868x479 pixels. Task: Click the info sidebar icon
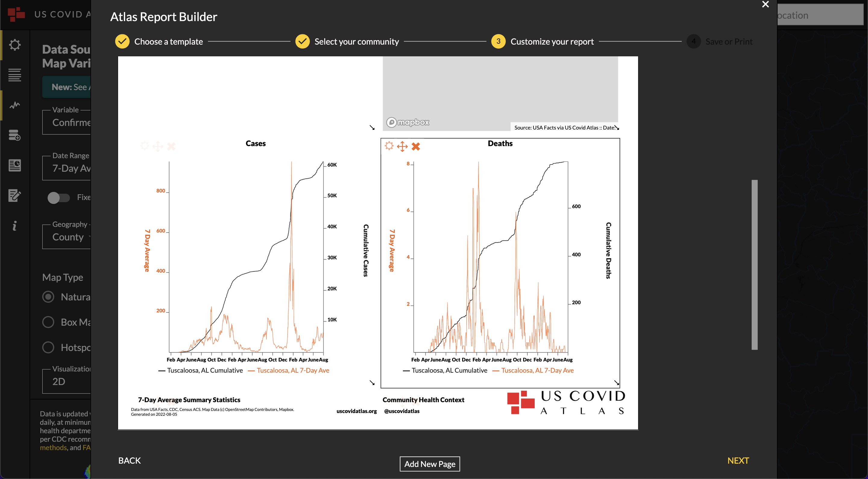(14, 226)
